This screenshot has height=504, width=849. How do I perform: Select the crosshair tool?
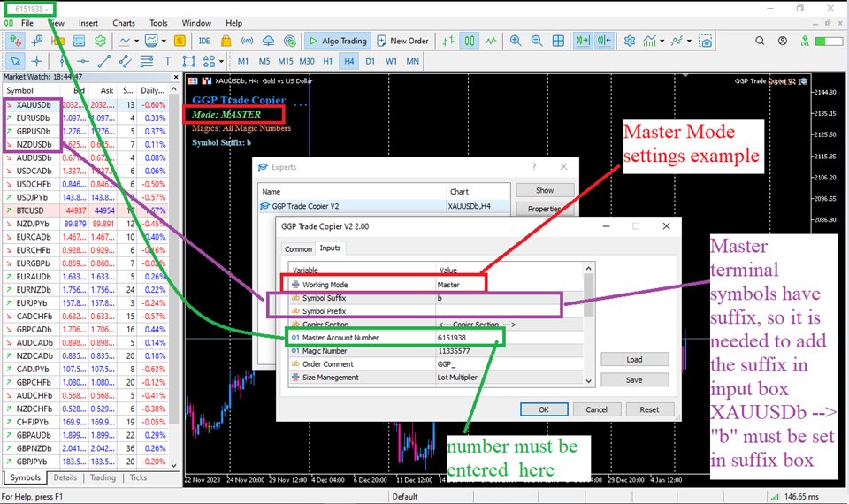click(36, 61)
